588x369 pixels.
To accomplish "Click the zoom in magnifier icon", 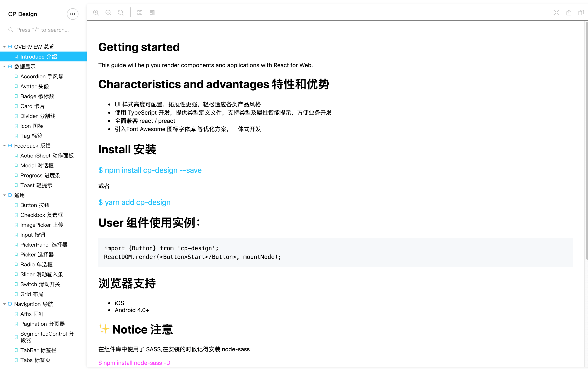I will [96, 12].
